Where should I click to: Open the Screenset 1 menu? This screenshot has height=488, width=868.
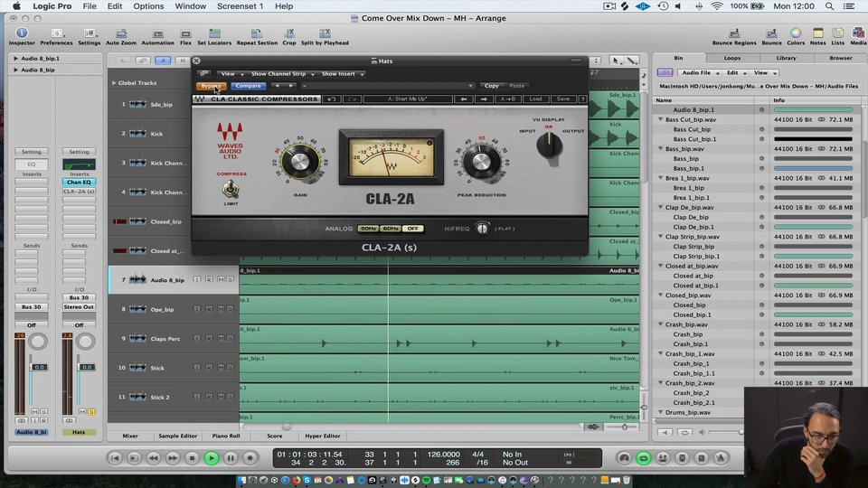point(240,6)
